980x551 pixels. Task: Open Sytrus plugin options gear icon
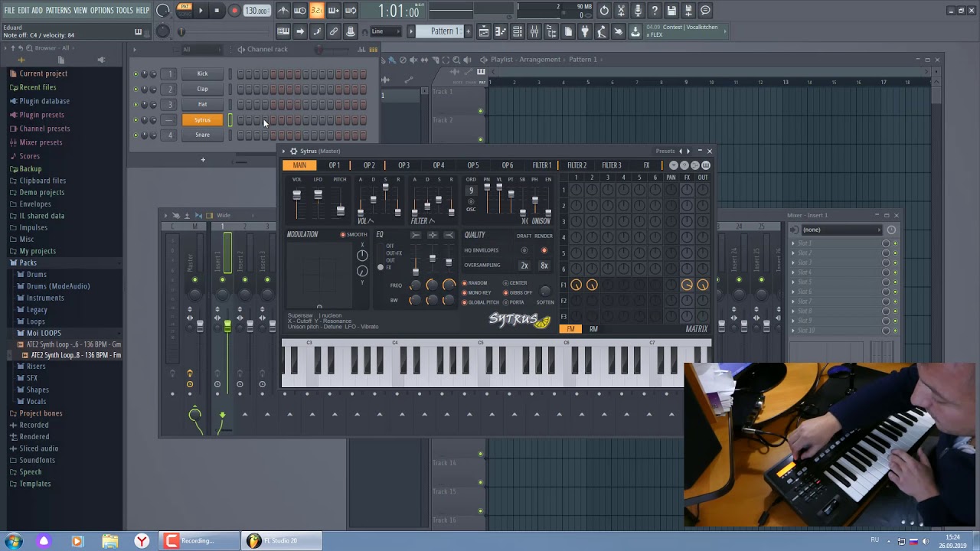(x=292, y=152)
